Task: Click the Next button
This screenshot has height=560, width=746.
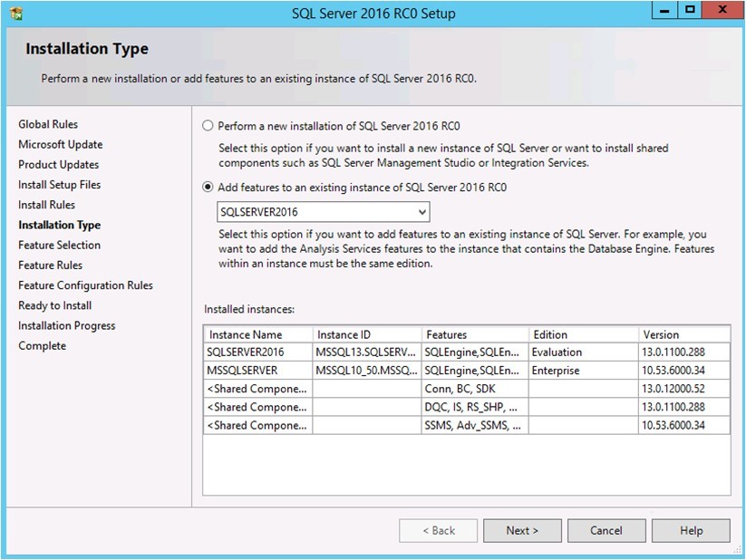Action: [522, 530]
